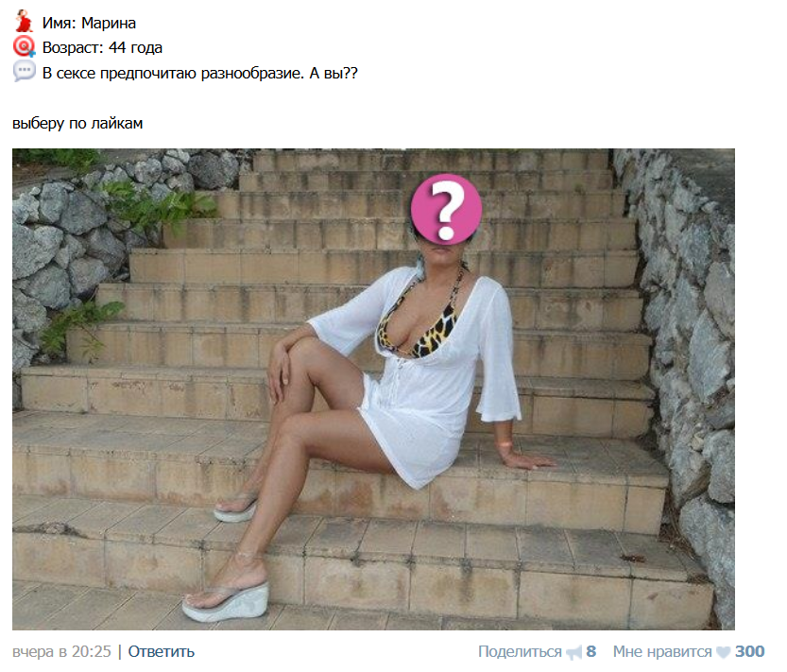This screenshot has height=672, width=787.
Task: Click the line ending with А вы??
Action: (199, 74)
